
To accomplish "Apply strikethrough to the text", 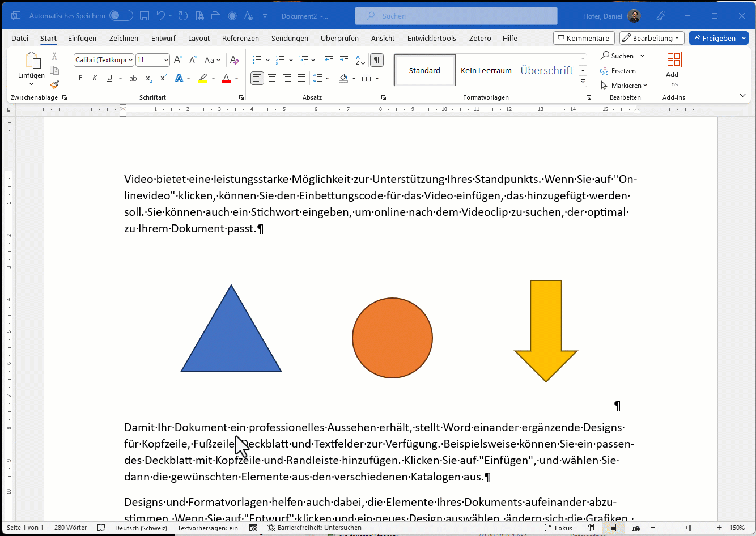I will (x=133, y=78).
